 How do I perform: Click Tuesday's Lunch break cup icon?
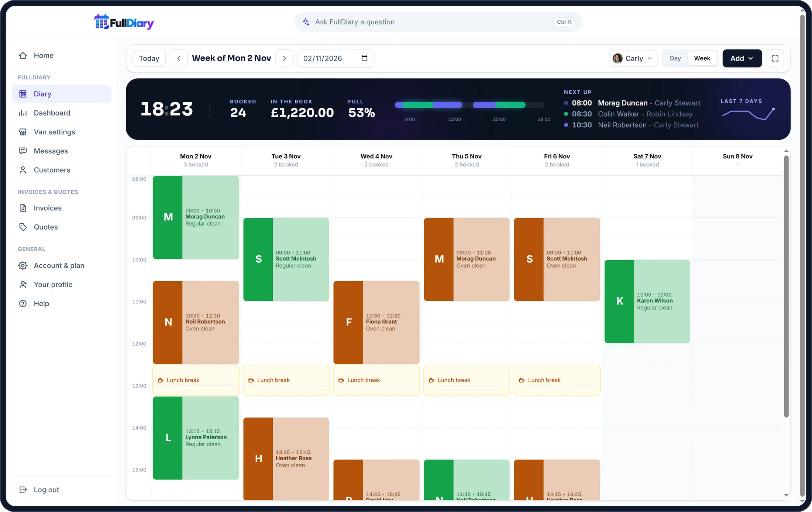coord(251,380)
